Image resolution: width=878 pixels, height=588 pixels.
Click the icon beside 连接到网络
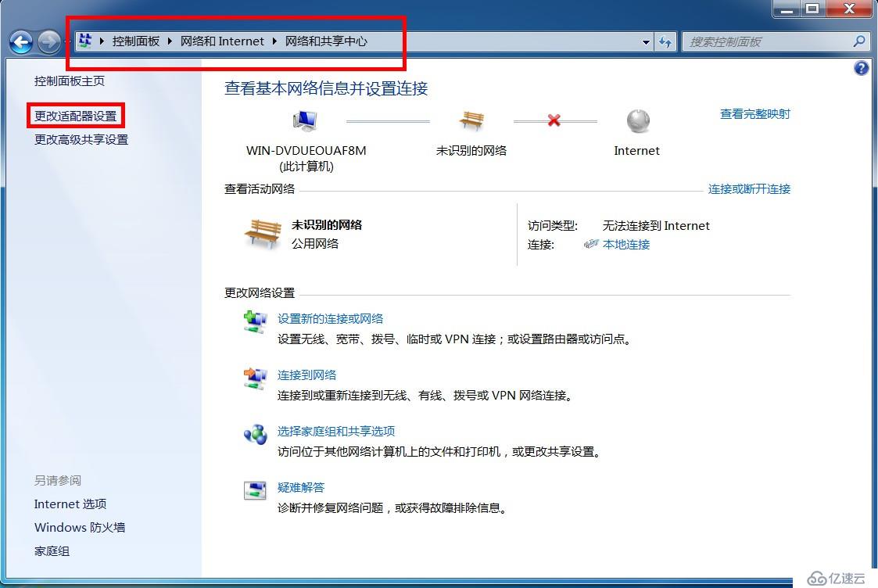[x=256, y=378]
